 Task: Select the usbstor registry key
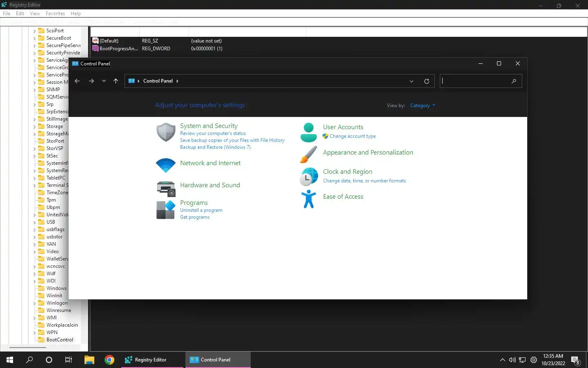(55, 237)
